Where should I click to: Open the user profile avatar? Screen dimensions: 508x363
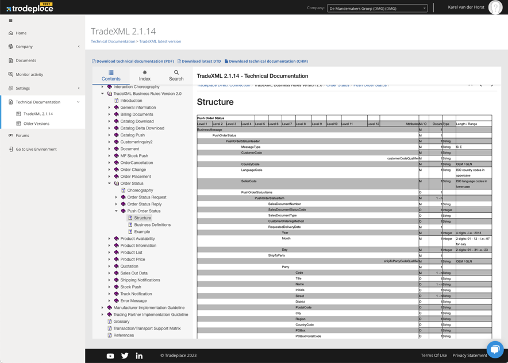[x=495, y=7]
